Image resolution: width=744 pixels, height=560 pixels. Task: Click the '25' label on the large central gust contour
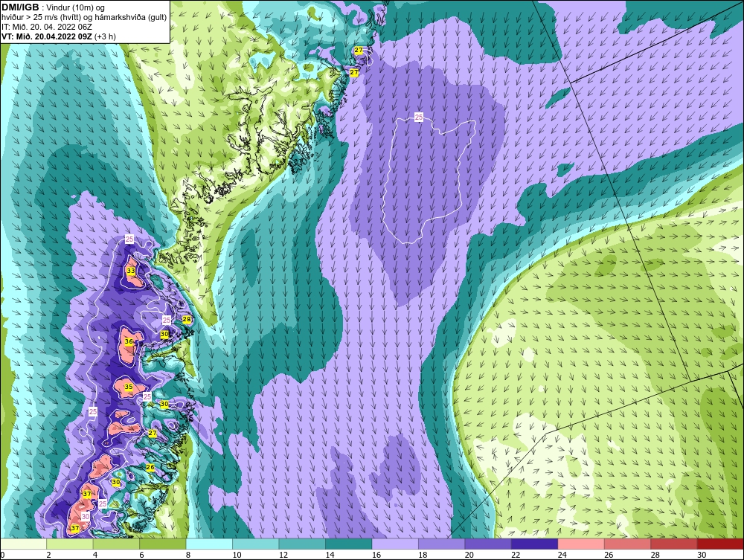click(x=418, y=117)
